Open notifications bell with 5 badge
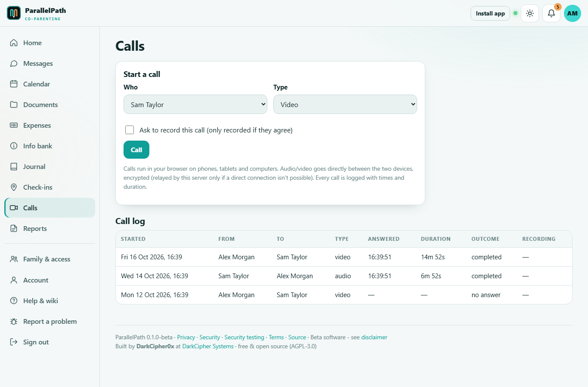 [x=551, y=13]
